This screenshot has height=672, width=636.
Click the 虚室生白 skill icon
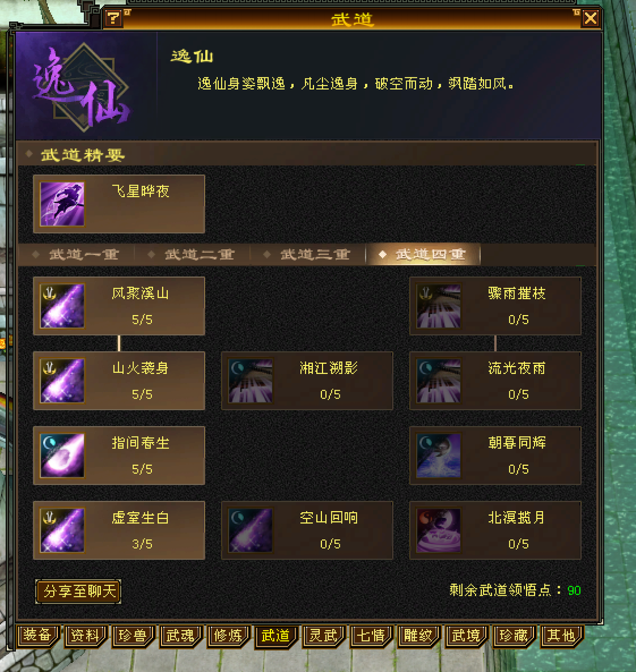[x=62, y=530]
